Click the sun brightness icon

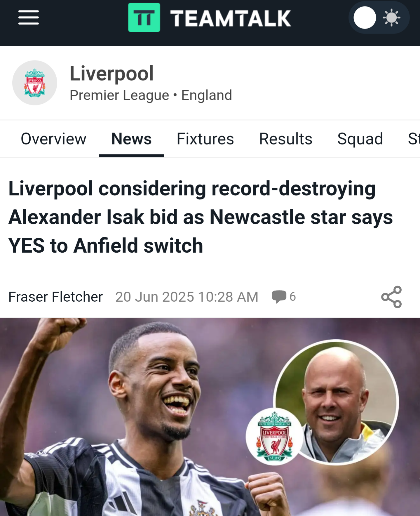391,18
